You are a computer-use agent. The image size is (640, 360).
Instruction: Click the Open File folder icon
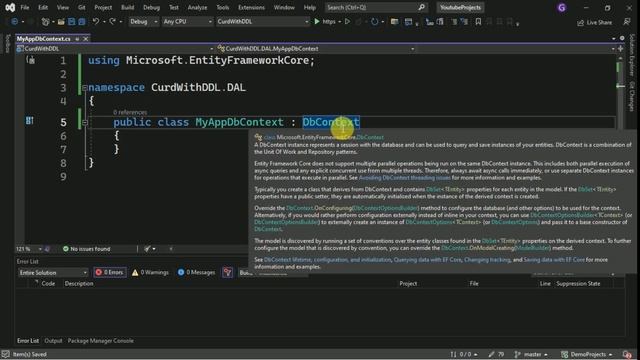(x=61, y=22)
